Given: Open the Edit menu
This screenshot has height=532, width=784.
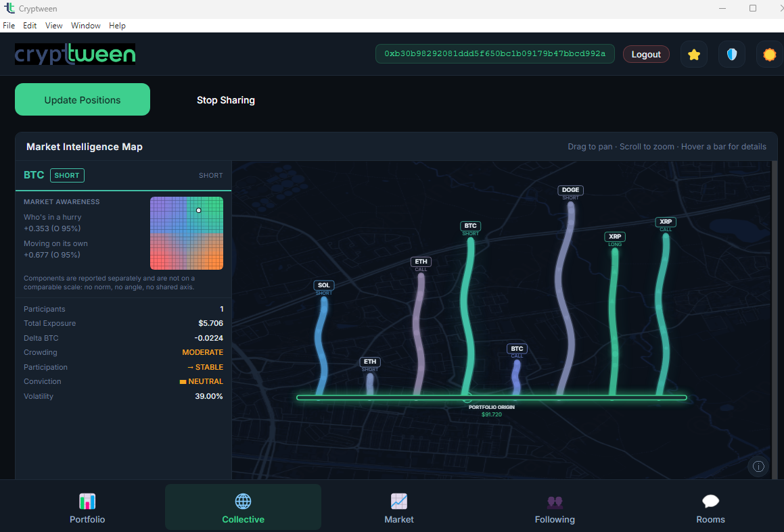Looking at the screenshot, I should [x=30, y=26].
